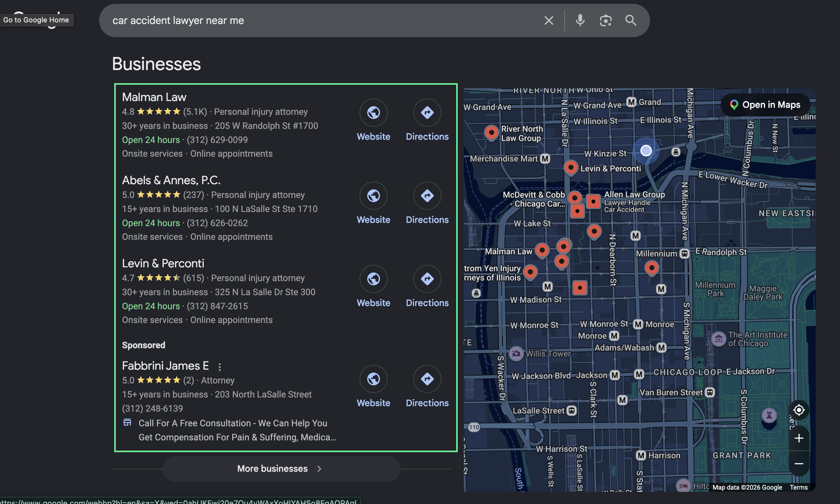
Task: Zoom out on the map
Action: (x=798, y=464)
